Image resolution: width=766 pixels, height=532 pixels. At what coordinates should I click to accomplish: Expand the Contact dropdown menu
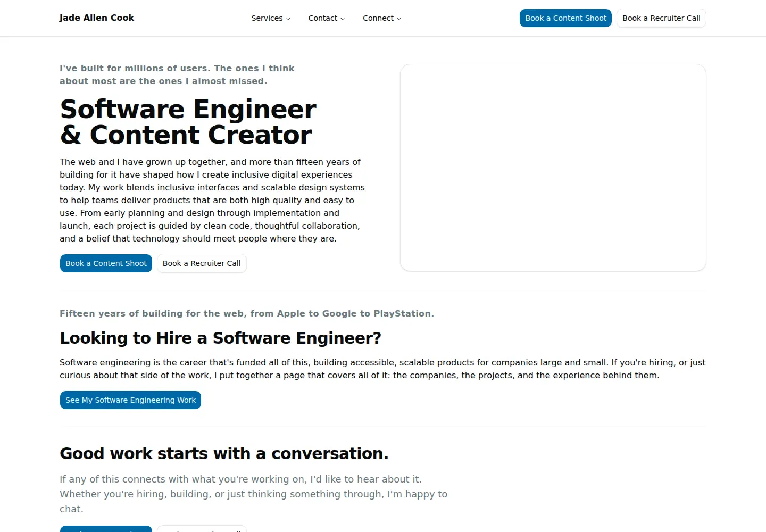[327, 18]
